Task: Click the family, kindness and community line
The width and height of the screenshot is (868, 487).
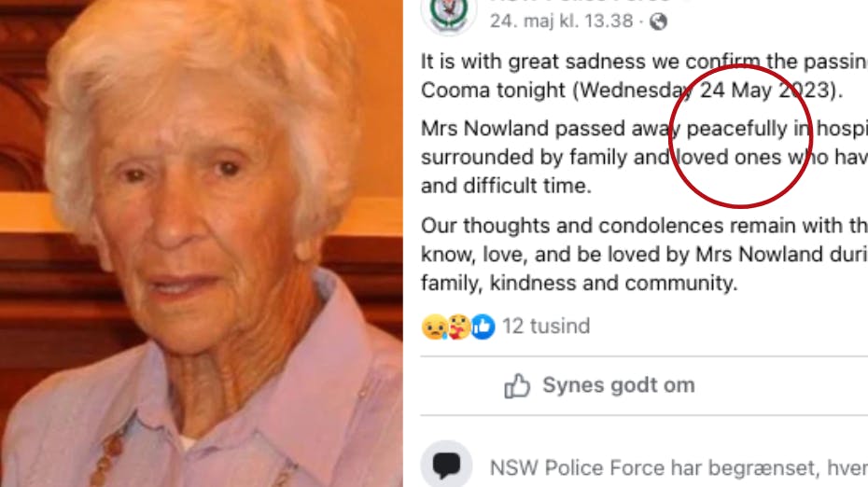Action: (x=579, y=284)
